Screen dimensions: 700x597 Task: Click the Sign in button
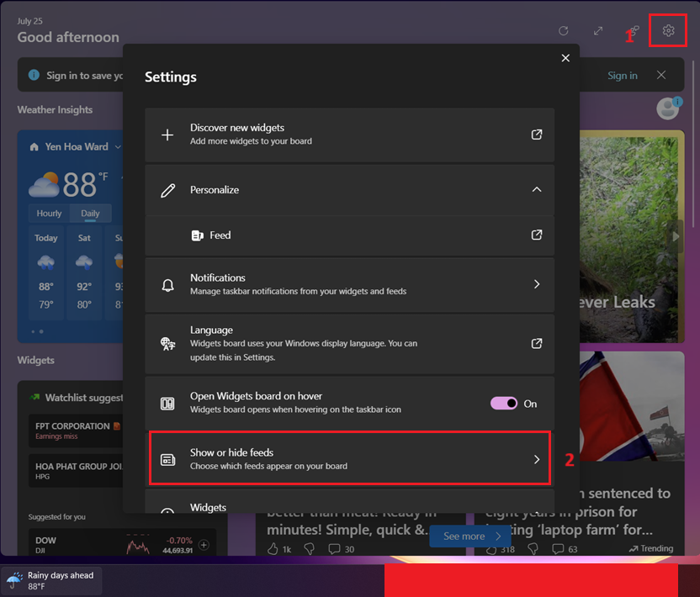[x=622, y=75]
